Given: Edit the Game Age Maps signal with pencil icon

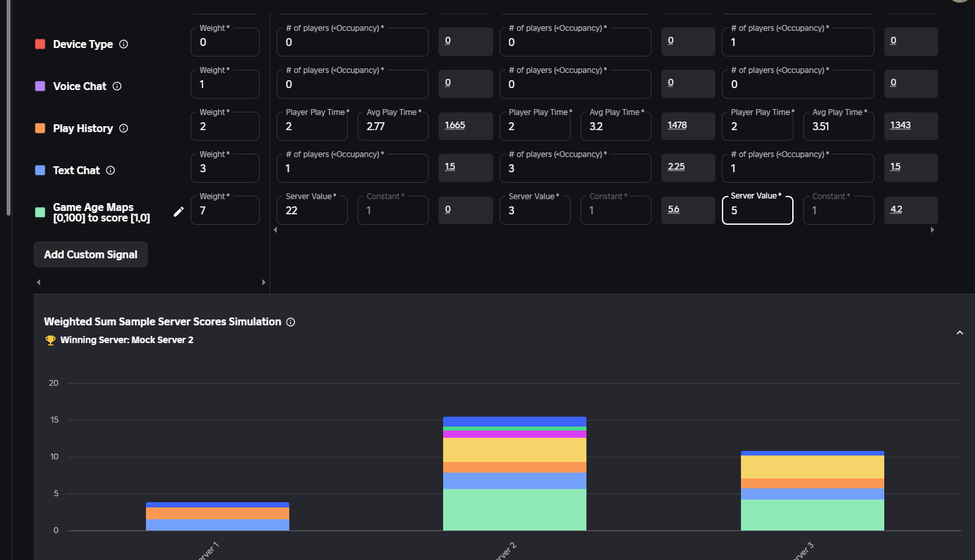Looking at the screenshot, I should [179, 212].
